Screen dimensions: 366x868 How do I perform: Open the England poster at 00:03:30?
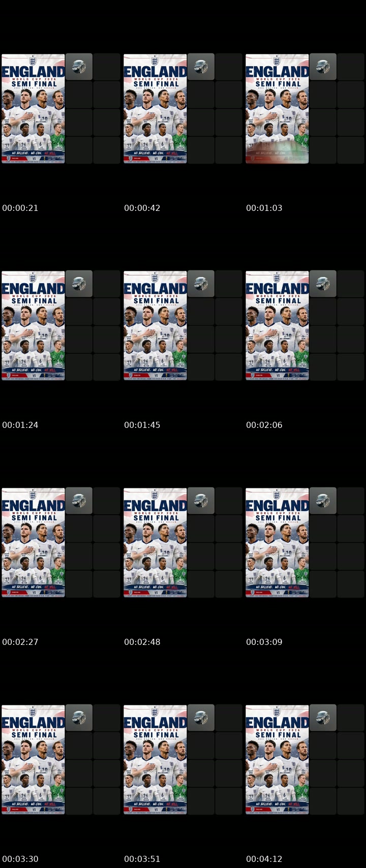pos(33,760)
